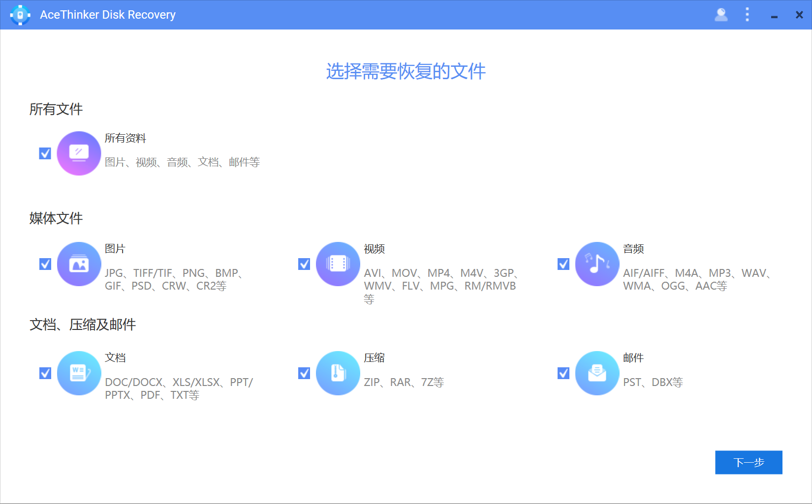The image size is (812, 504).
Task: Uncheck the All Data (所有资料) checkbox
Action: coord(45,153)
